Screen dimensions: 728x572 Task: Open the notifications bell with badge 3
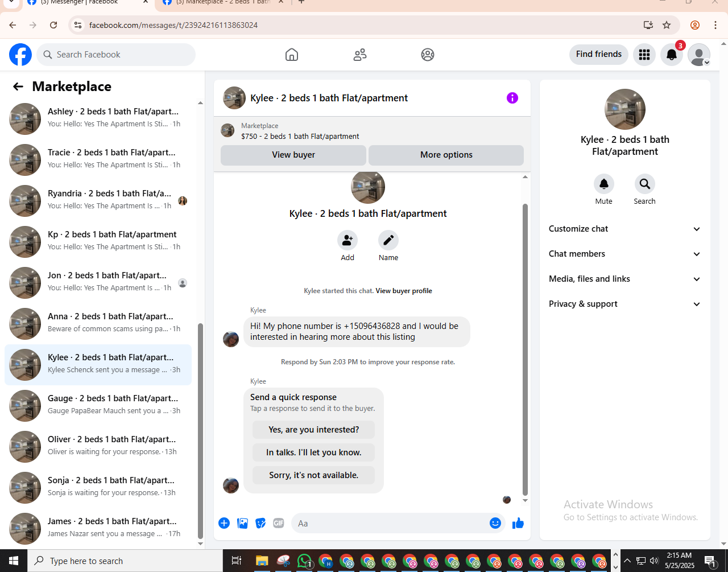[x=672, y=55]
